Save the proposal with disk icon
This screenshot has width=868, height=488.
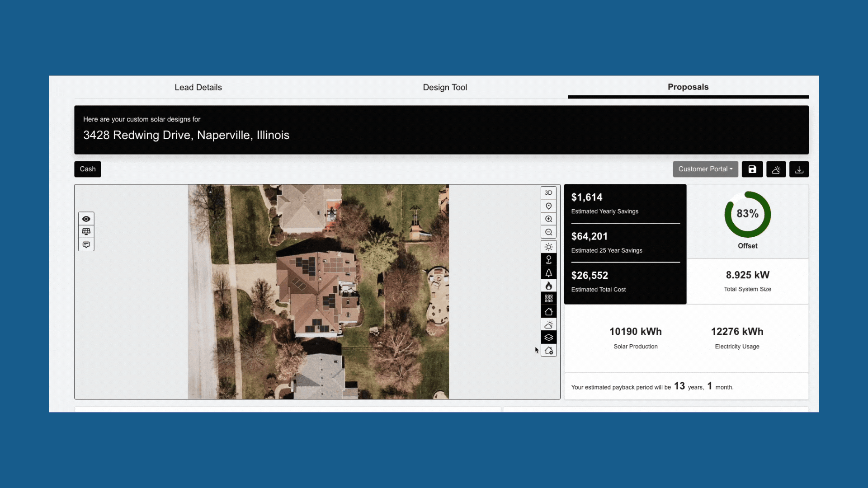[x=752, y=169]
